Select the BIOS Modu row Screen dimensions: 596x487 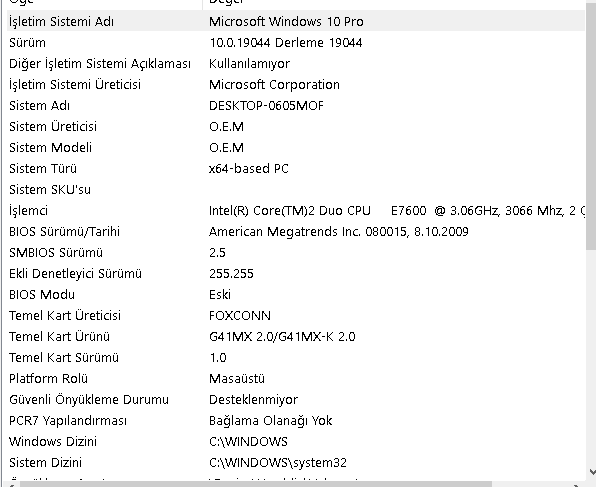pyautogui.click(x=296, y=294)
